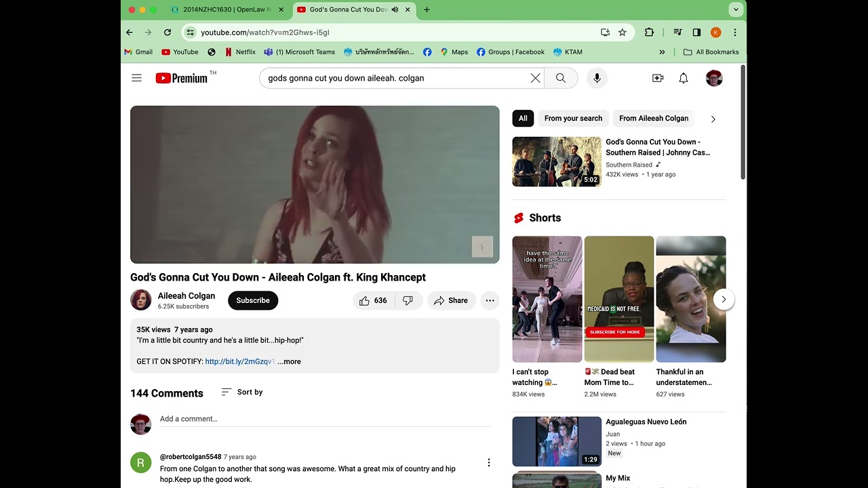Play Agualeguas Nuevo León video thumbnail
The width and height of the screenshot is (868, 488).
(557, 441)
